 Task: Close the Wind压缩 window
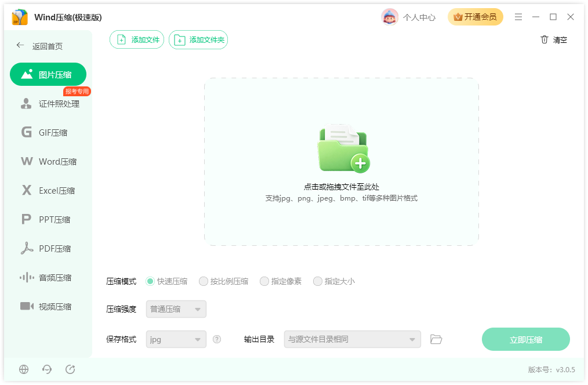click(x=571, y=17)
